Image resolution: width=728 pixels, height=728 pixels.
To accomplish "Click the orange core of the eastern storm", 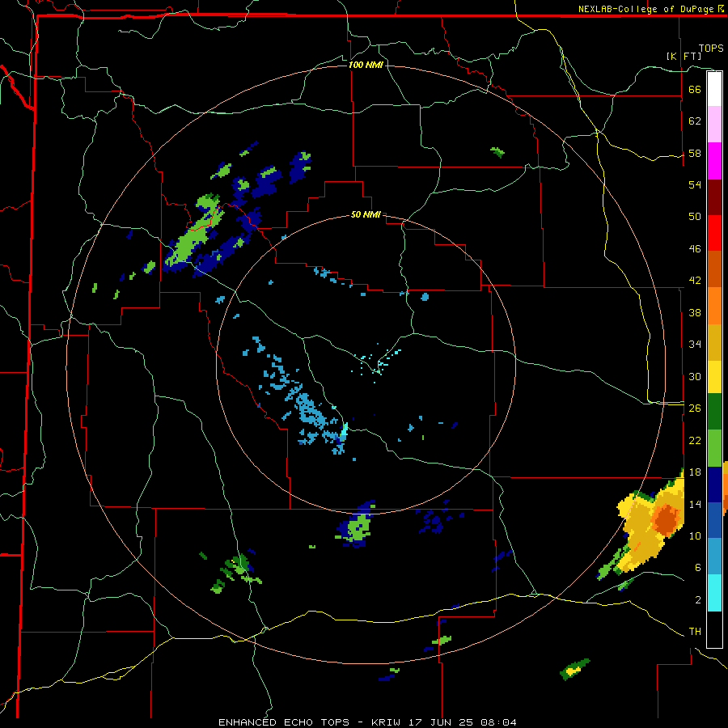I will [x=667, y=520].
